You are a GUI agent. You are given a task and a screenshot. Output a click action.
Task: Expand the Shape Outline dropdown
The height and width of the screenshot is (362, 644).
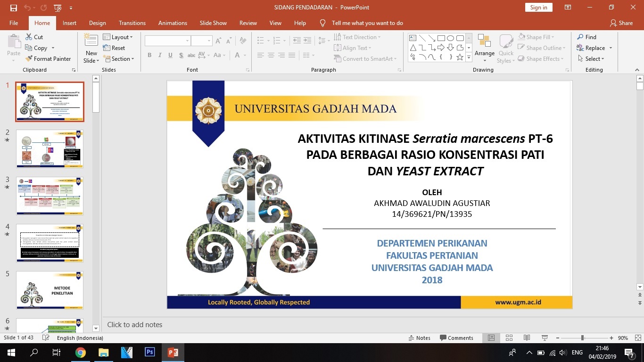point(542,48)
